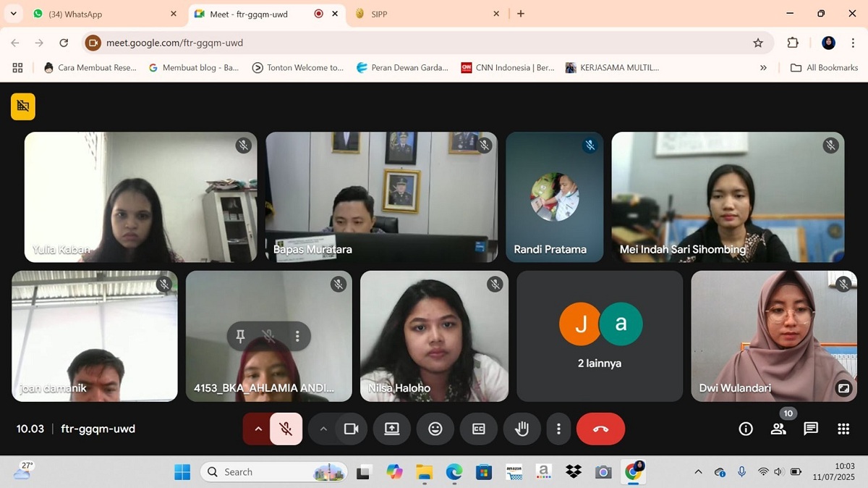Open the activities grid icon
Viewport: 868px width, 488px height.
coord(843,429)
